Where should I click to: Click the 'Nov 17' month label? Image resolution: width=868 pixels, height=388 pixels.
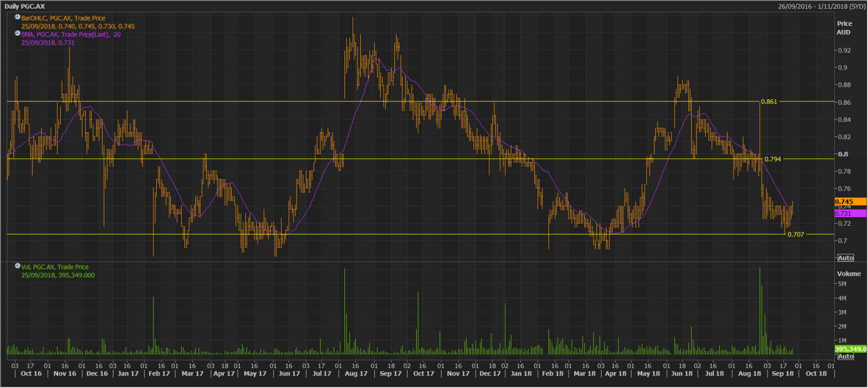(458, 373)
